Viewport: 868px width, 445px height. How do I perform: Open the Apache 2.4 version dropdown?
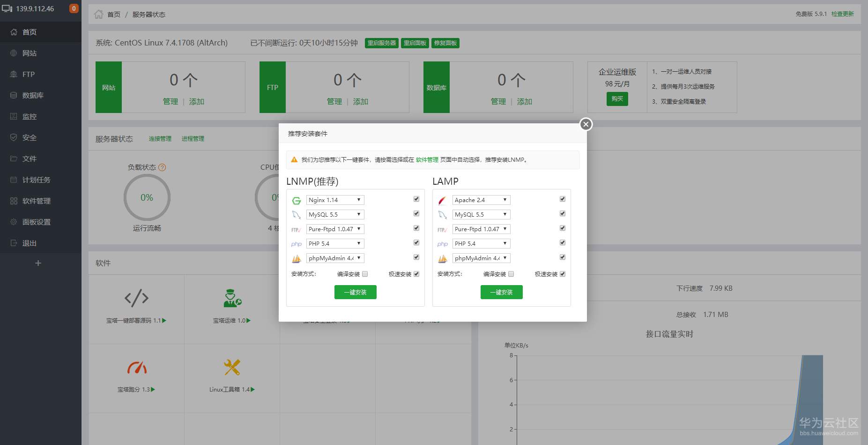(x=482, y=200)
